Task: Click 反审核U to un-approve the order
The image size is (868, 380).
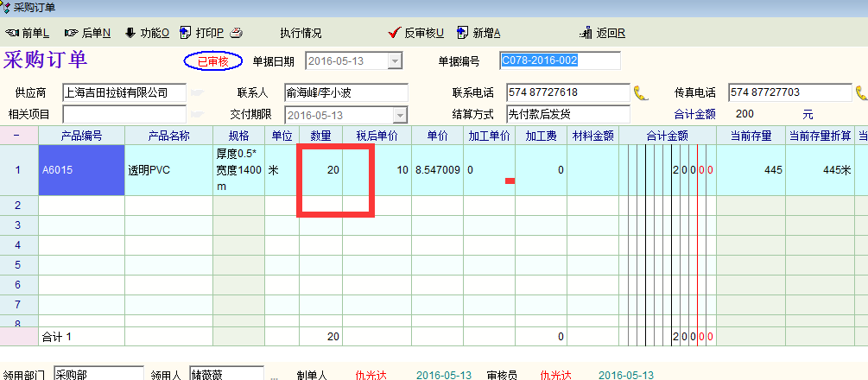Action: (x=416, y=33)
